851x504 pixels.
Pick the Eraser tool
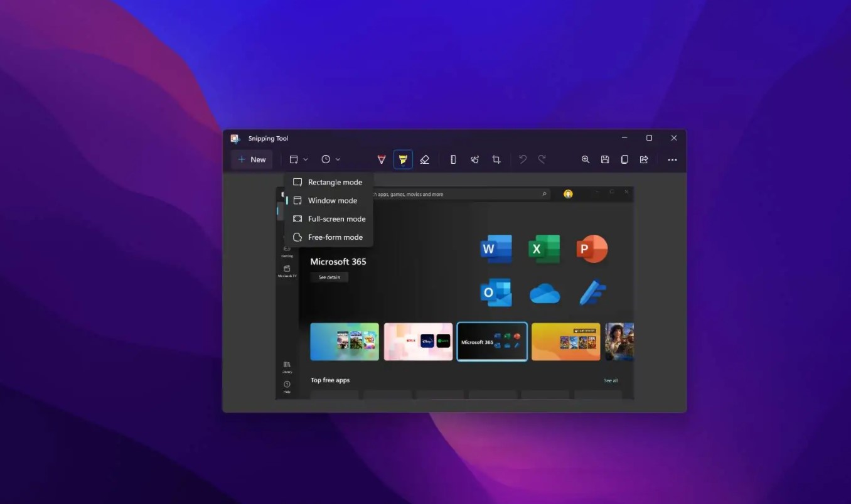(x=424, y=159)
